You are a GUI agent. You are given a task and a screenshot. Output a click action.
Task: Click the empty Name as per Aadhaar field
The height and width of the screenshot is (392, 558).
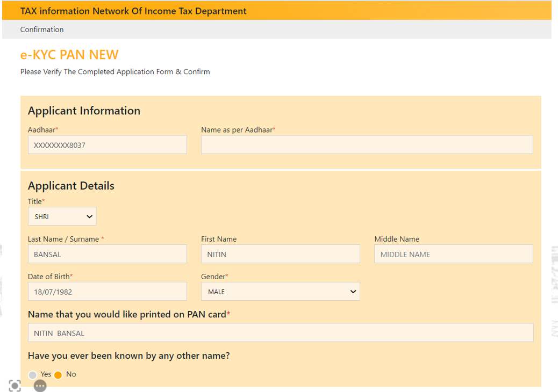(x=367, y=144)
